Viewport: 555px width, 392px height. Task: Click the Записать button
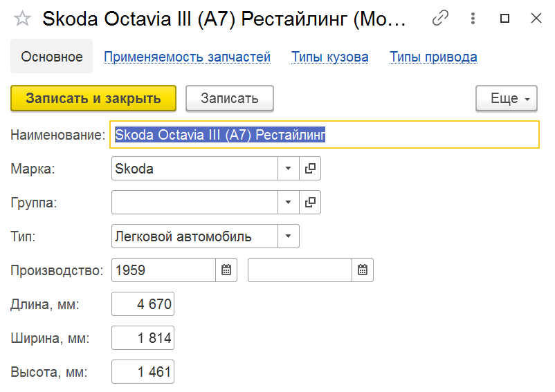(230, 98)
